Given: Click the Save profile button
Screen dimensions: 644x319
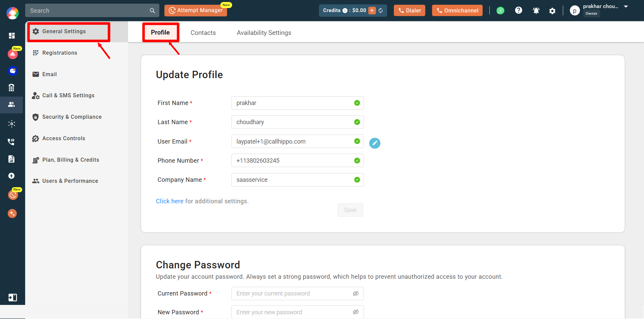Looking at the screenshot, I should 350,210.
